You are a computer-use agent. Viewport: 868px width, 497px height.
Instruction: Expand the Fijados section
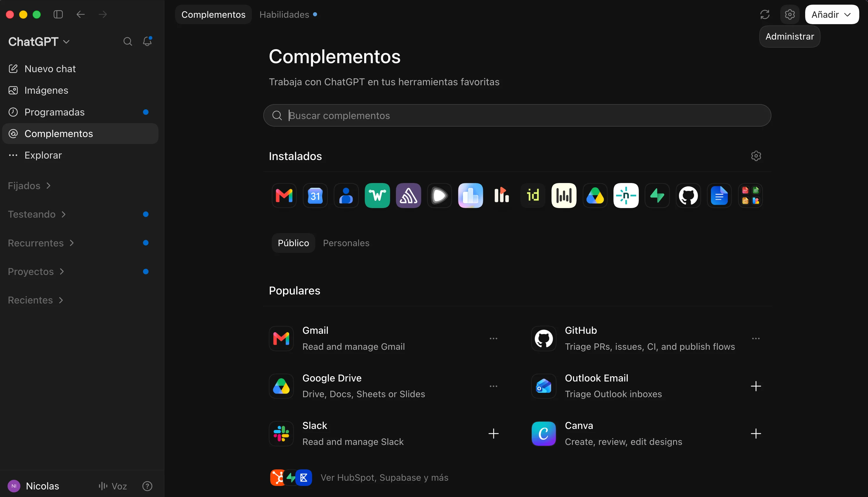29,186
